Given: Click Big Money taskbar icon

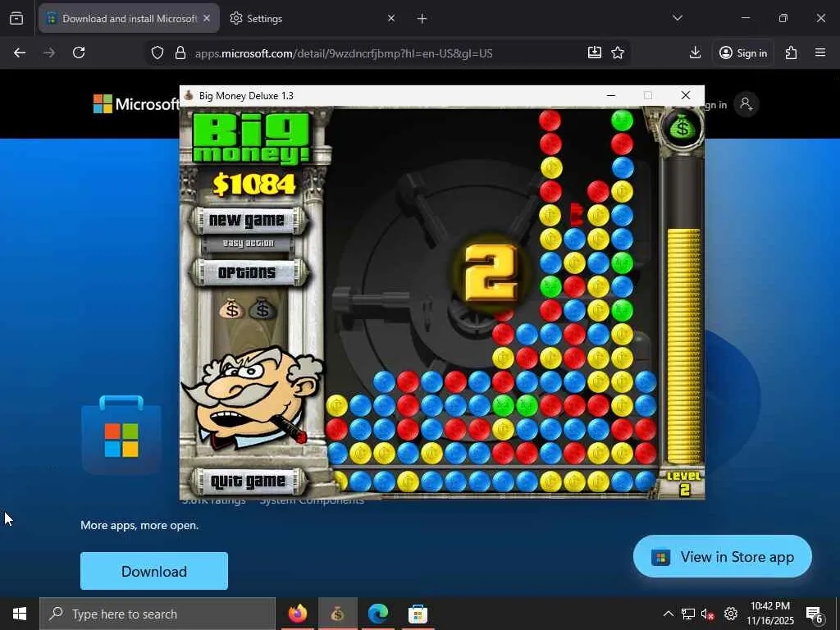Looking at the screenshot, I should point(337,614).
